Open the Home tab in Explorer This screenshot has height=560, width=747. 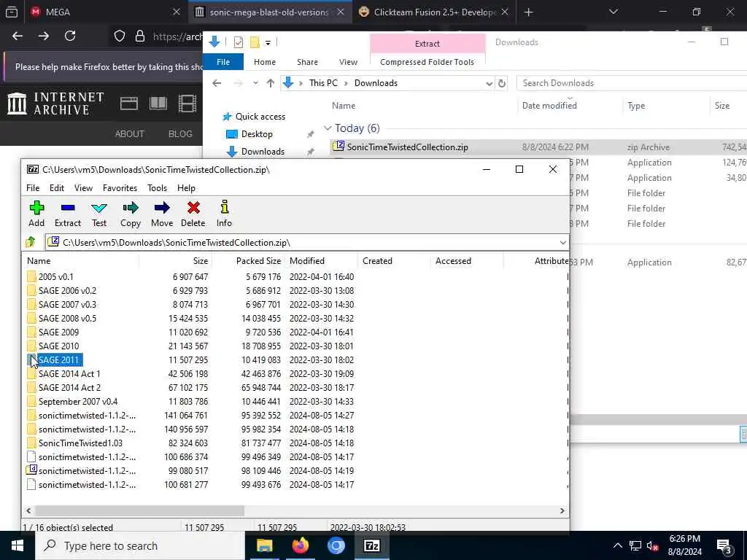pyautogui.click(x=264, y=62)
